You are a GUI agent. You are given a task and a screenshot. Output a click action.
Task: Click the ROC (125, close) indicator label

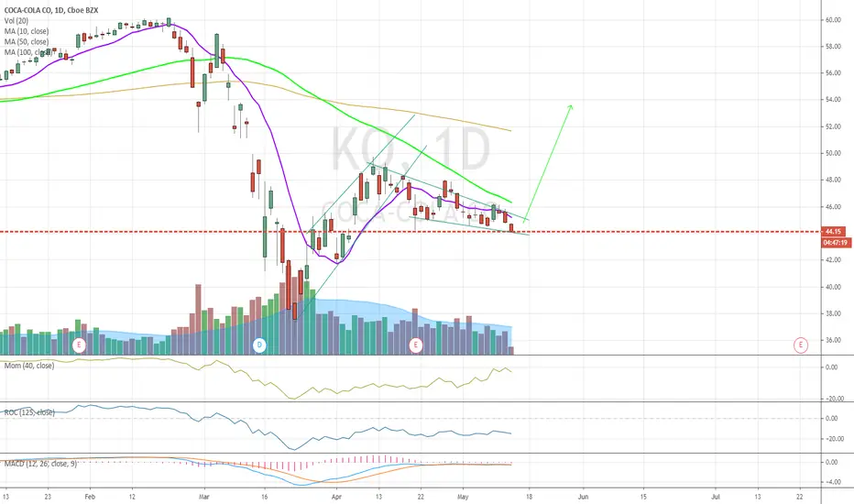coord(29,412)
